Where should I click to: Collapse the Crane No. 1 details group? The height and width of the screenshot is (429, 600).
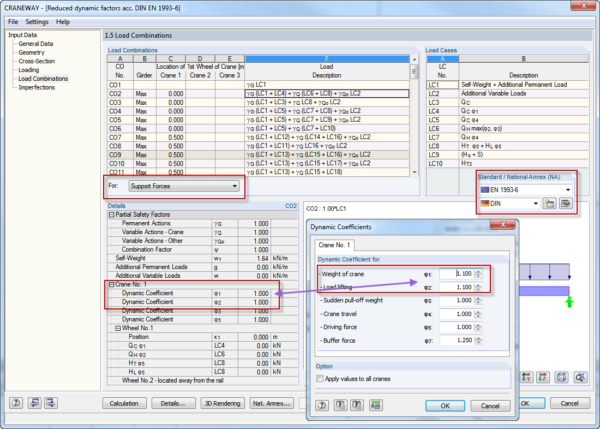[x=109, y=284]
